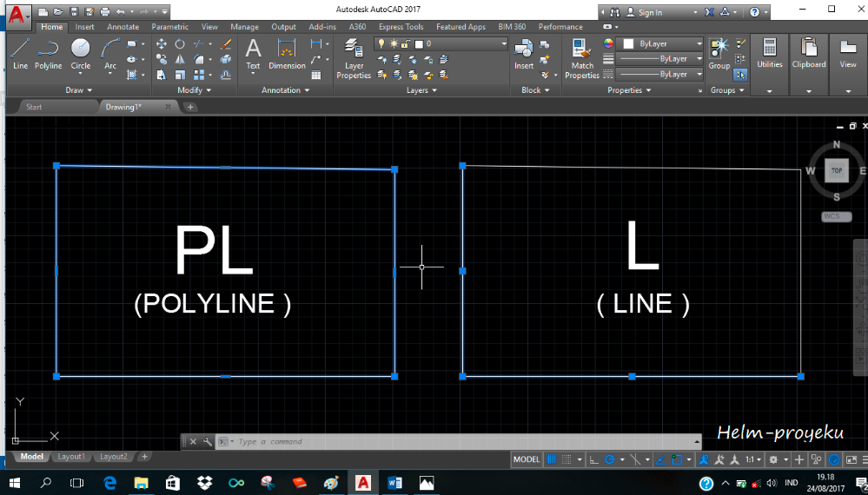This screenshot has height=495, width=868.
Task: Click the MODEL space button
Action: 527,459
